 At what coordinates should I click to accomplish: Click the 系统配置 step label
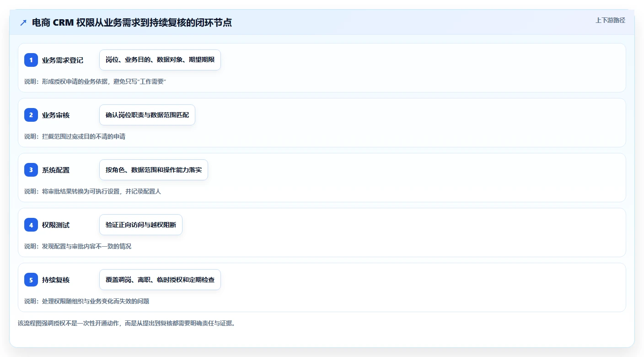coord(56,170)
